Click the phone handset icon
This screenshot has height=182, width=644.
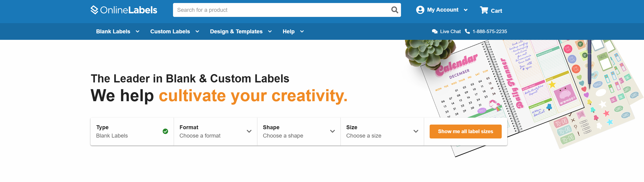[x=467, y=31]
